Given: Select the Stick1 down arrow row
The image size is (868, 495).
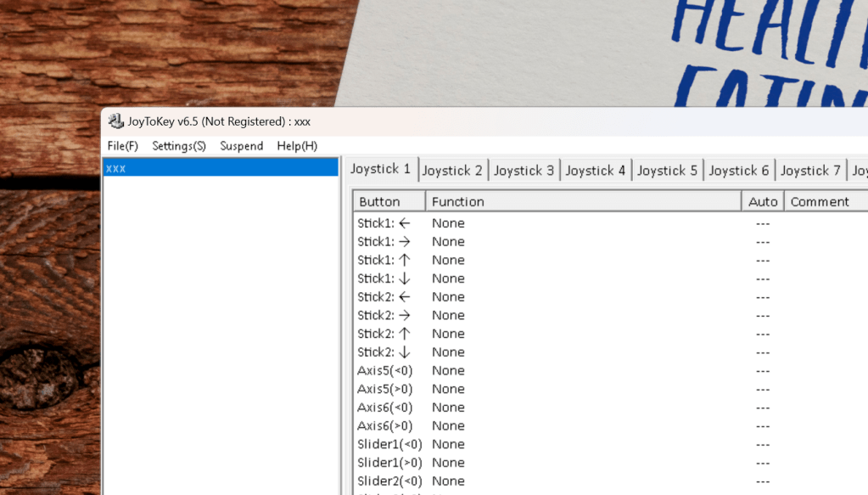Looking at the screenshot, I should (x=611, y=278).
